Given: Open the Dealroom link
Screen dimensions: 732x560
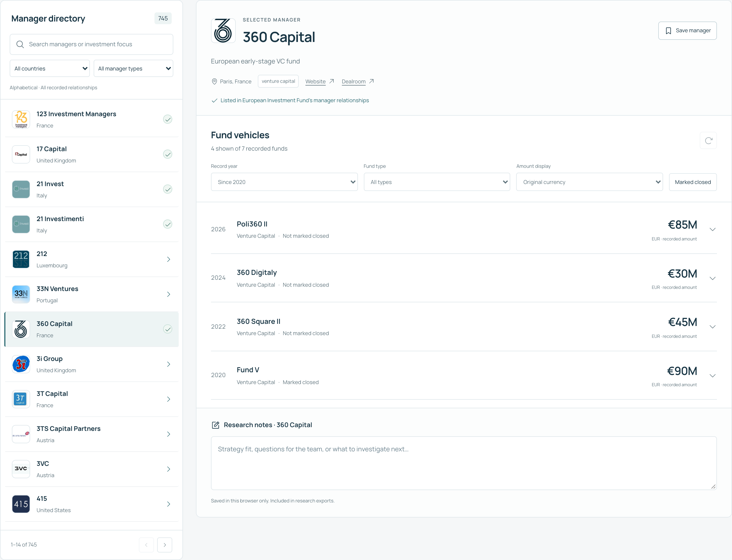Looking at the screenshot, I should point(354,81).
